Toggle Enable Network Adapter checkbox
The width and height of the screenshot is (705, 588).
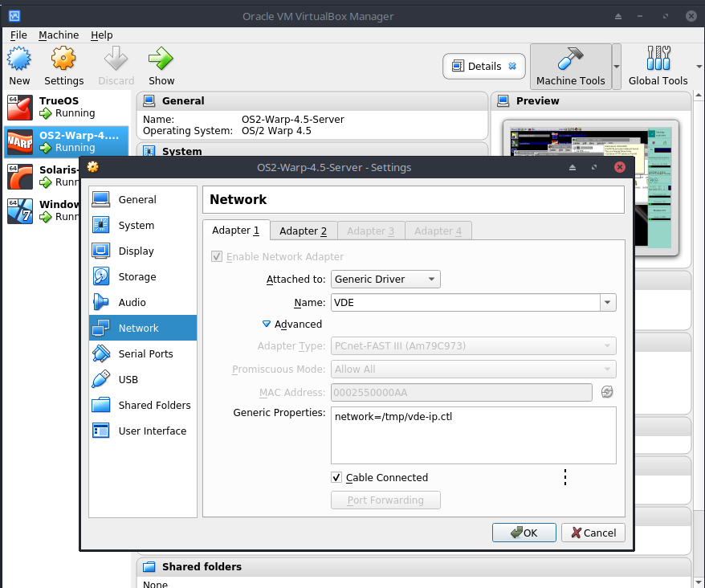217,256
